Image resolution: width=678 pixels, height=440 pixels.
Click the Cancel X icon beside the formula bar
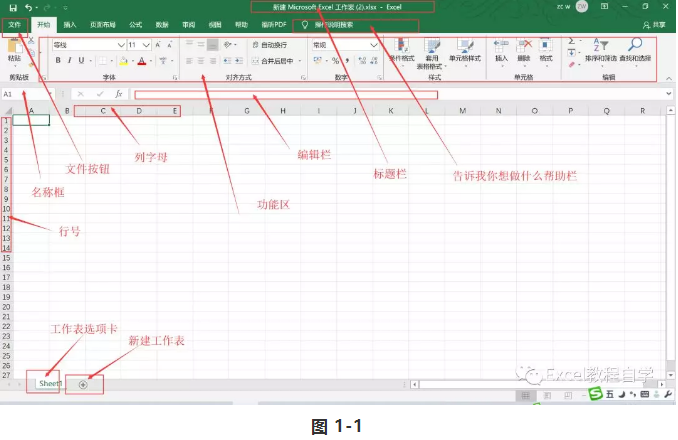click(x=80, y=94)
